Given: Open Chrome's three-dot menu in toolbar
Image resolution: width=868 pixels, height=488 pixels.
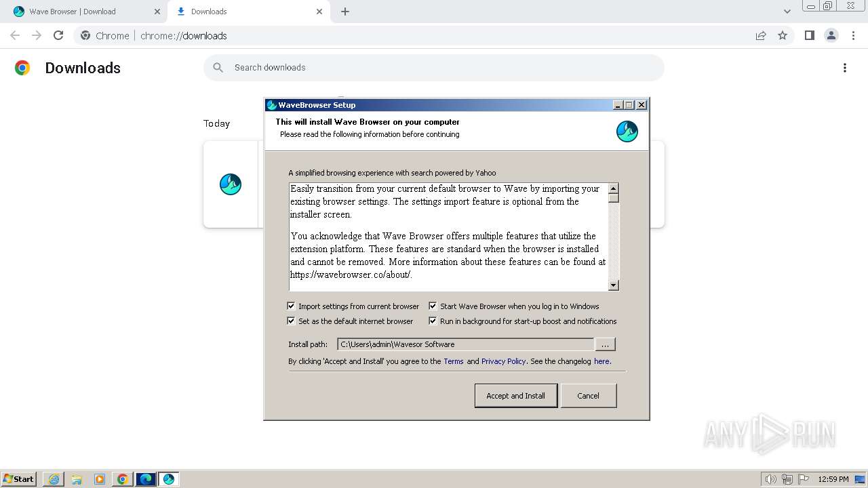Looking at the screenshot, I should tap(853, 35).
